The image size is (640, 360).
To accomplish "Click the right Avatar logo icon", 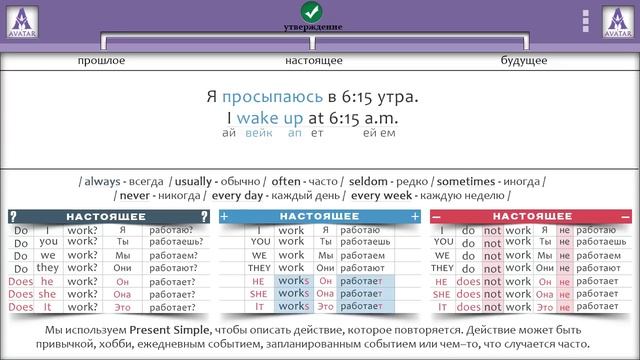I will click(618, 22).
